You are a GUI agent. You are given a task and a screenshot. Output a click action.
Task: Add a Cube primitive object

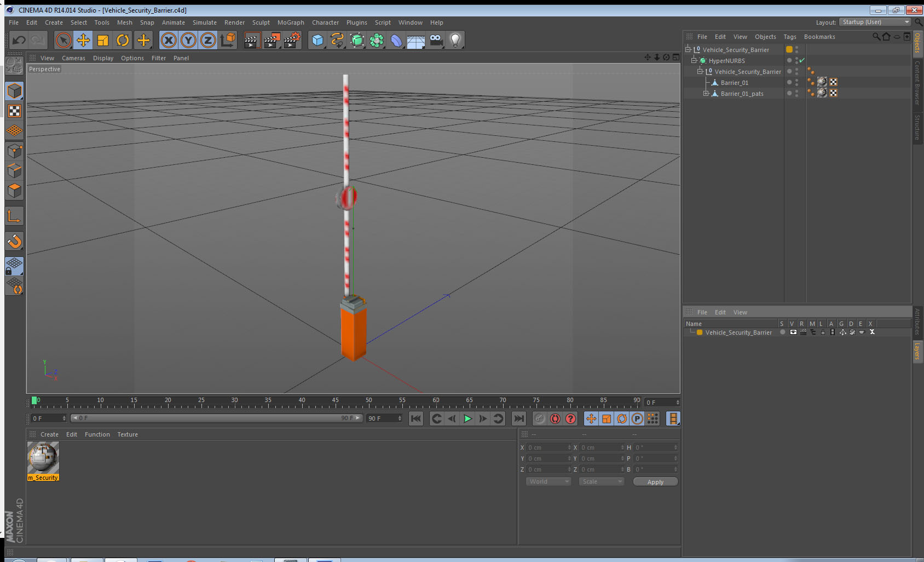[x=317, y=40]
